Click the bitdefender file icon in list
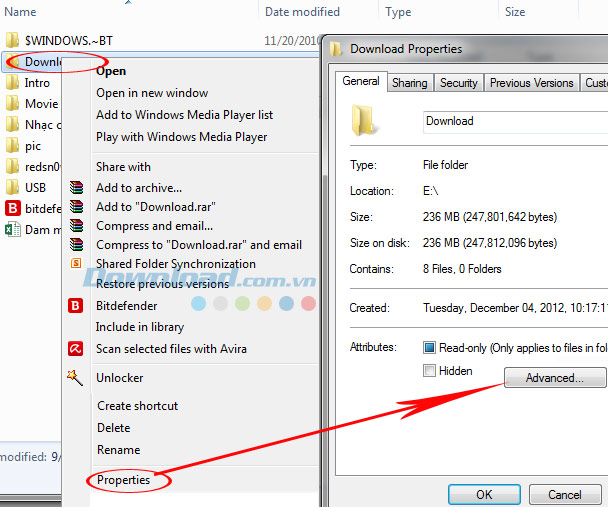 click(12, 208)
